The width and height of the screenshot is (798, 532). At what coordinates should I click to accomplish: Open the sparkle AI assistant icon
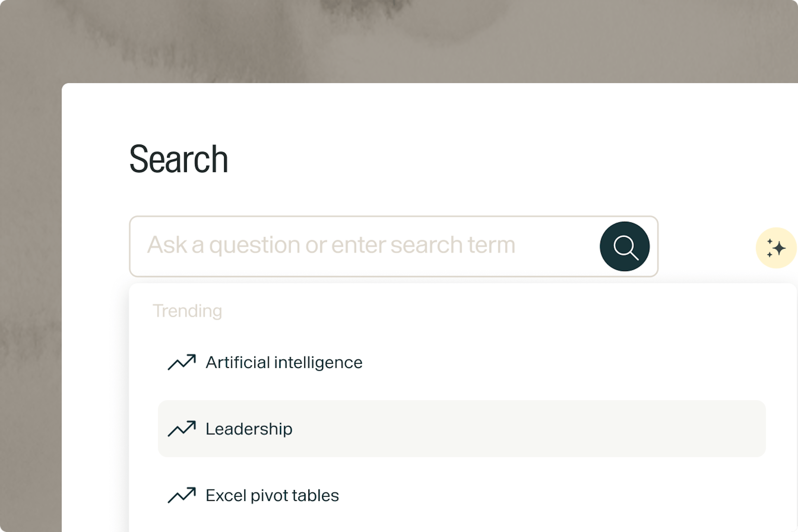point(776,248)
